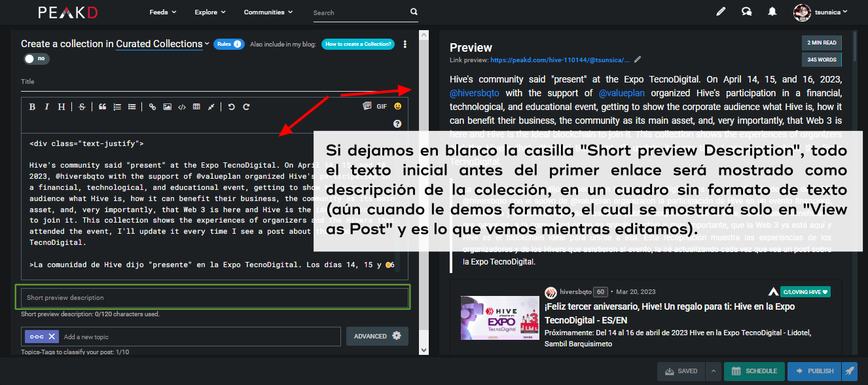Apply strikethrough formatting

82,107
